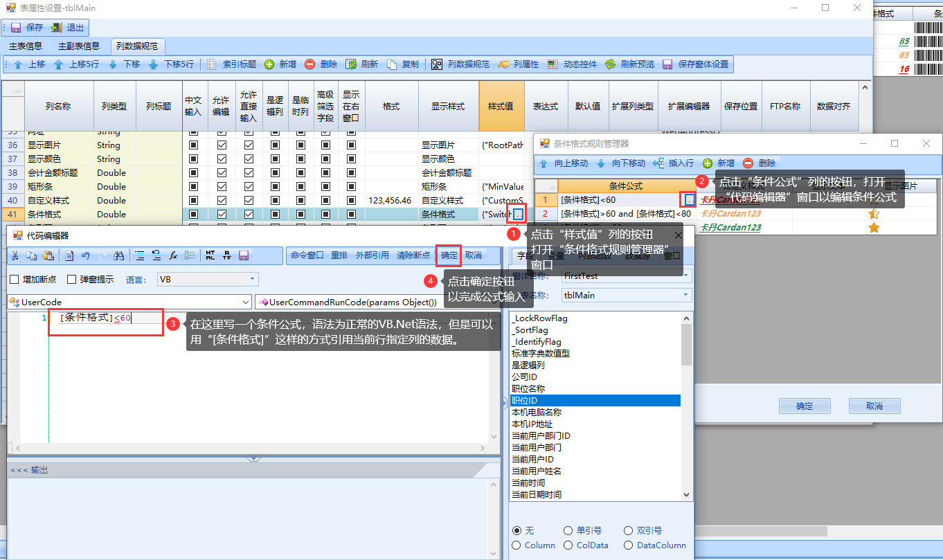Select the 单引号 radio button
The width and height of the screenshot is (943, 560).
568,530
